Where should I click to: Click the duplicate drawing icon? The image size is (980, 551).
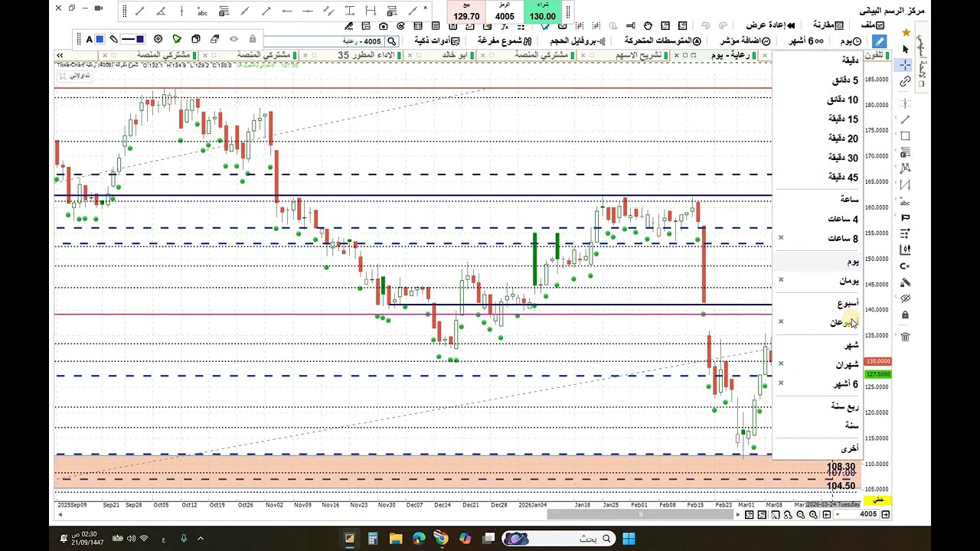pyautogui.click(x=196, y=39)
